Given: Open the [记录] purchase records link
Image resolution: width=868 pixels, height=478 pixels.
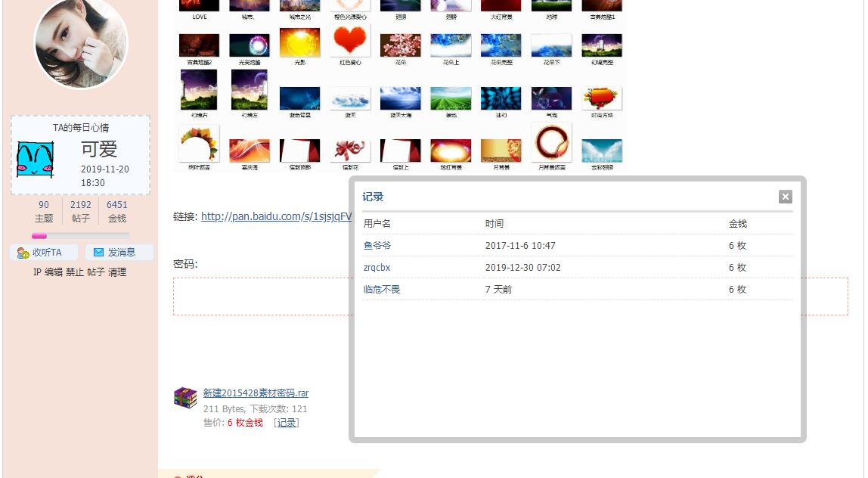Looking at the screenshot, I should [286, 423].
